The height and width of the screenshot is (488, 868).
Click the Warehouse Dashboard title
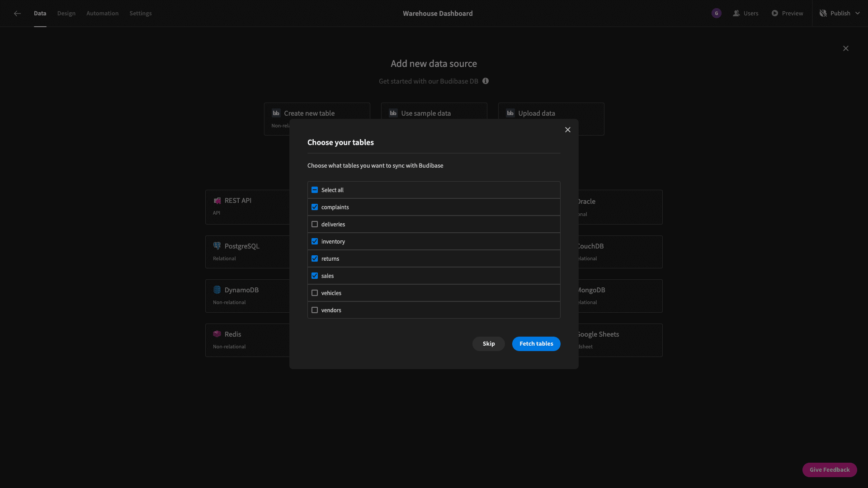(438, 14)
